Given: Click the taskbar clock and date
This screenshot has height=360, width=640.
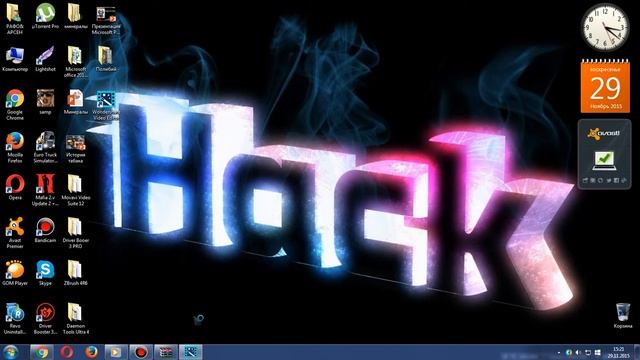Looking at the screenshot, I should [618, 352].
